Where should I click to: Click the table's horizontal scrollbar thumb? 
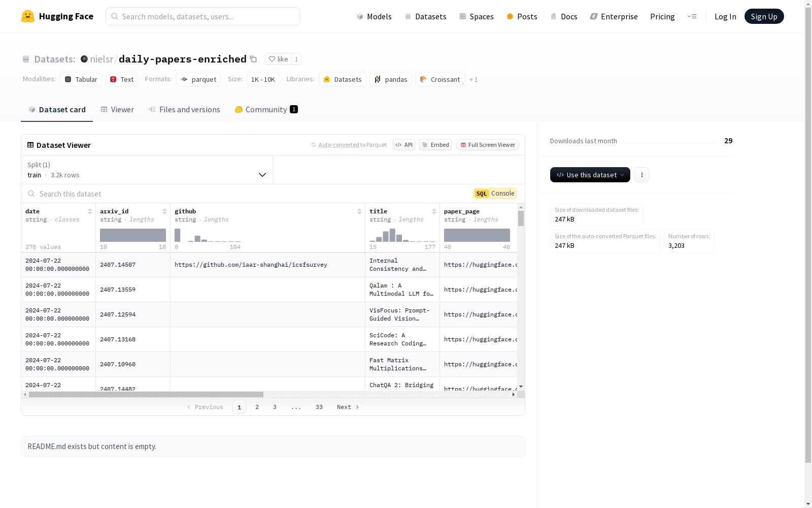pos(146,394)
